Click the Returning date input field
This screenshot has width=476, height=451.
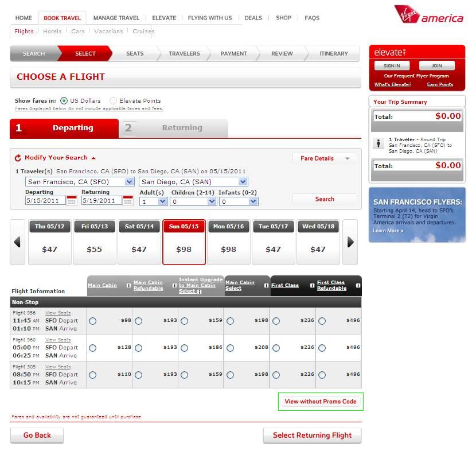coord(102,200)
